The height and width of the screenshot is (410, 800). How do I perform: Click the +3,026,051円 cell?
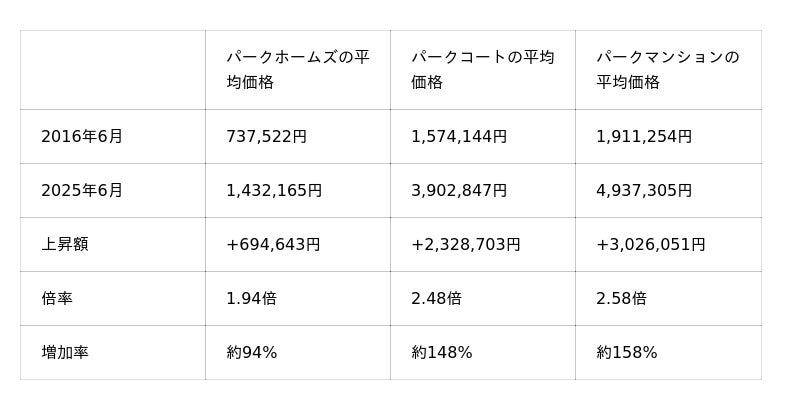(651, 245)
